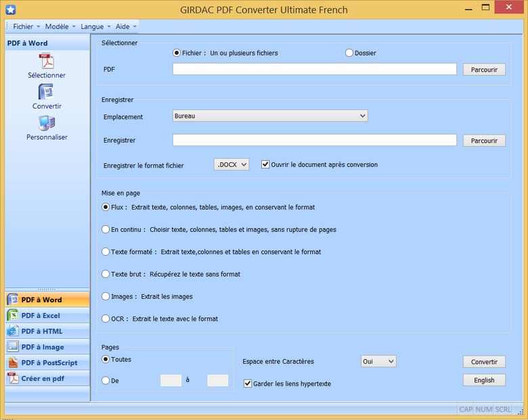Click the PDF à PostScript icon
This screenshot has height=420, width=528.
[x=13, y=363]
